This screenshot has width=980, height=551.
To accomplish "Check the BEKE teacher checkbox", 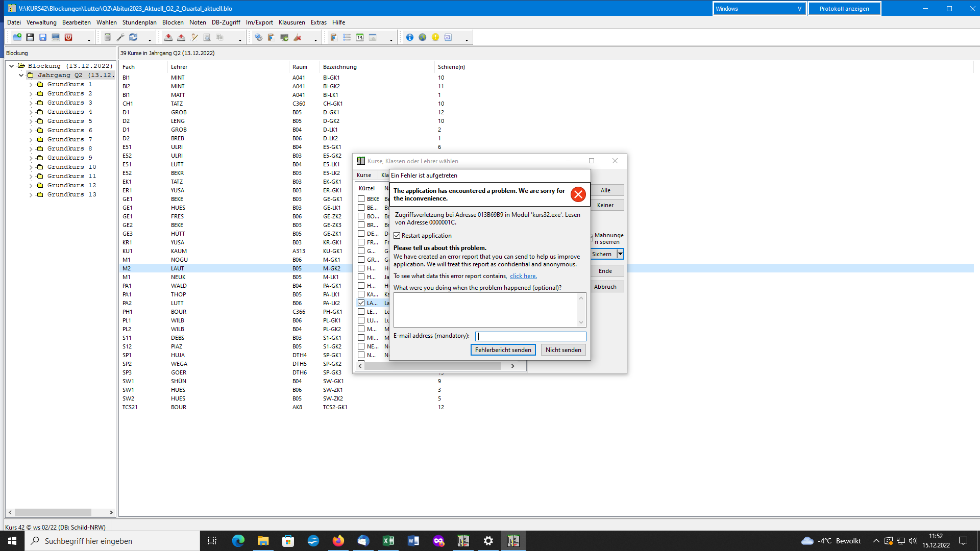I will click(x=361, y=199).
